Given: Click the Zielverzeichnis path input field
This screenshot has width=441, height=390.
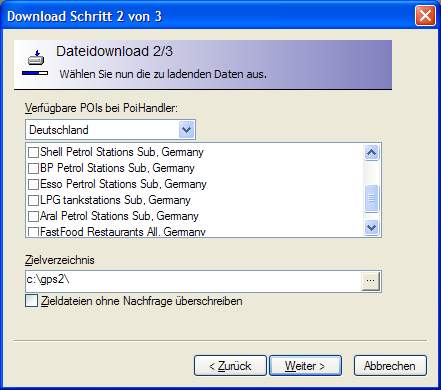Looking at the screenshot, I should pos(194,281).
